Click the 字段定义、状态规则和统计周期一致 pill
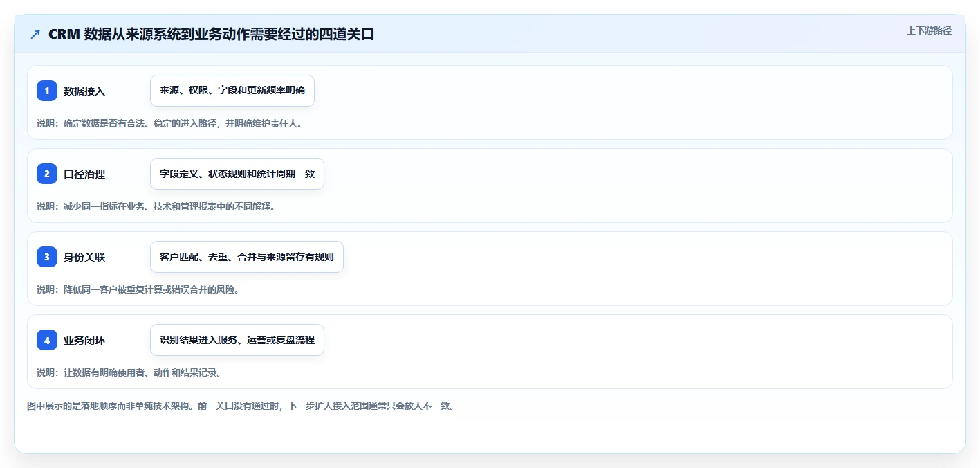 pos(237,174)
